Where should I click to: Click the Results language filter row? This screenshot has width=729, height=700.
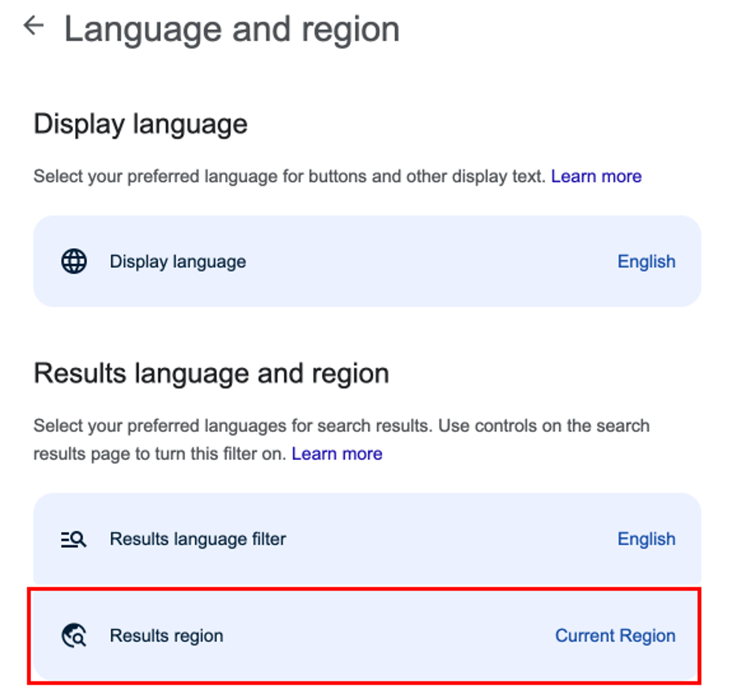[364, 539]
